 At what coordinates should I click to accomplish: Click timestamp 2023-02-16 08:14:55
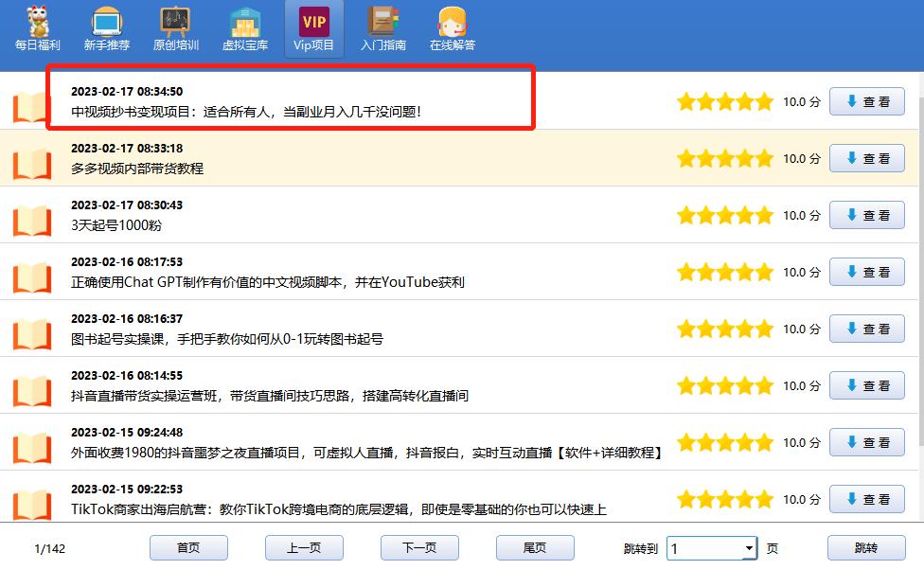click(x=127, y=376)
